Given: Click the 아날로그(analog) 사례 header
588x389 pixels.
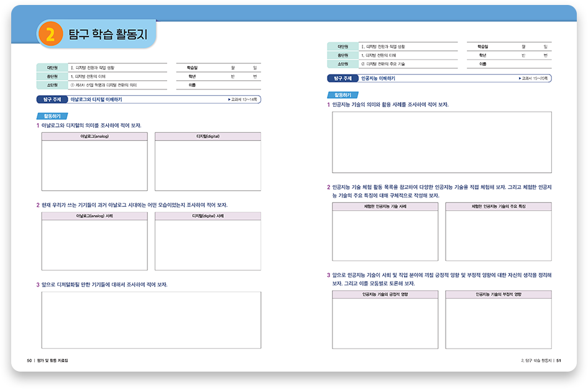Looking at the screenshot, I should (94, 216).
